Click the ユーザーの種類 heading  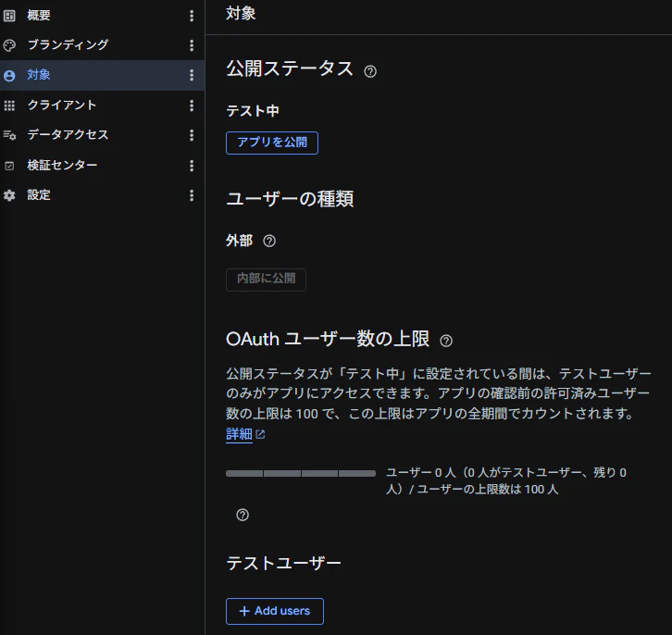pyautogui.click(x=290, y=199)
